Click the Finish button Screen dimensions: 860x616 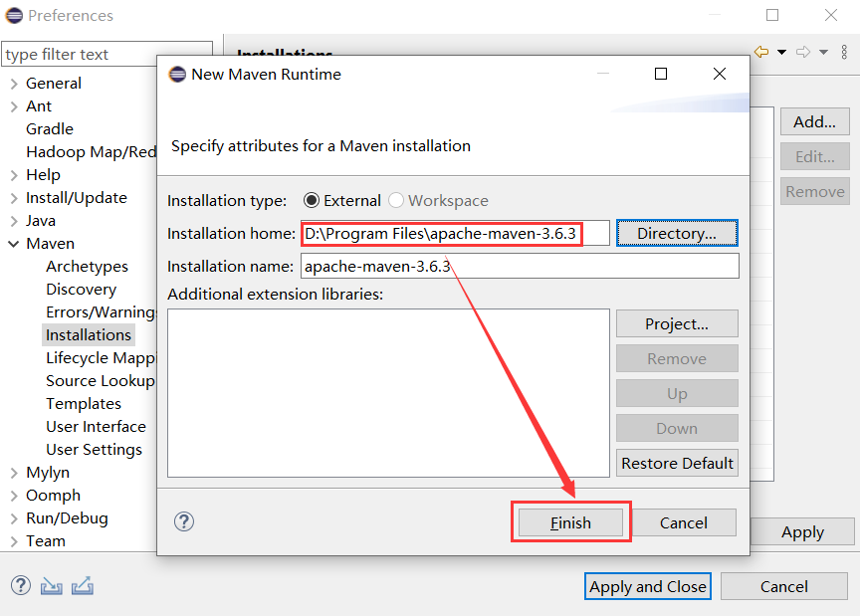570,522
